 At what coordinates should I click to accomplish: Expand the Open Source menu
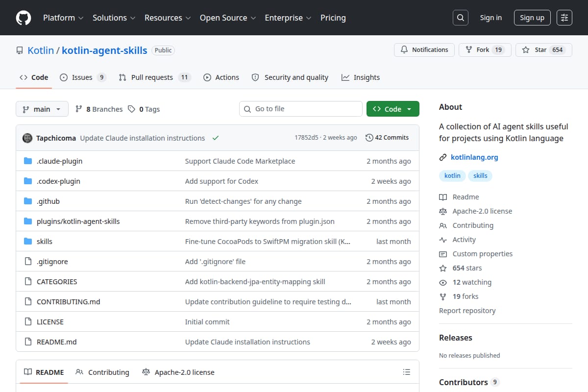click(228, 18)
